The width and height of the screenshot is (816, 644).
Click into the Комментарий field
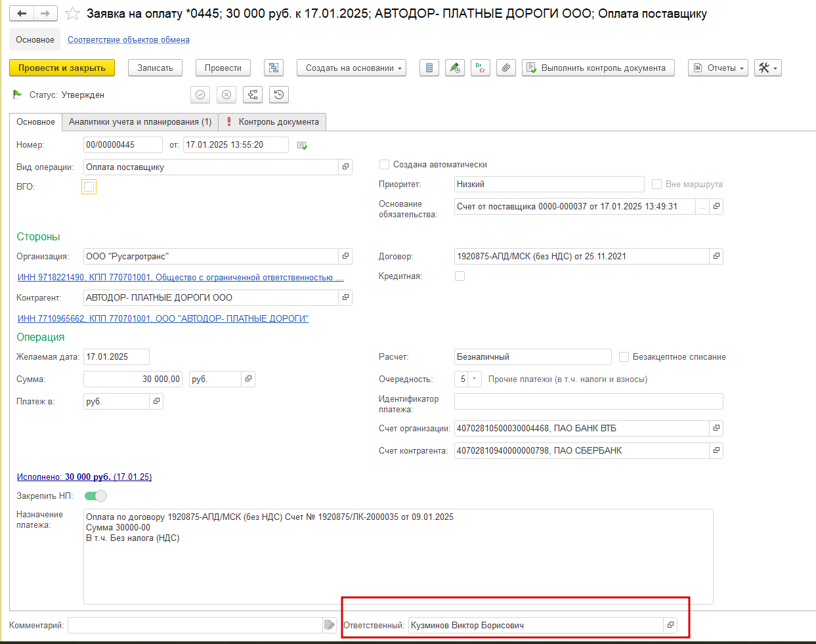coord(195,625)
